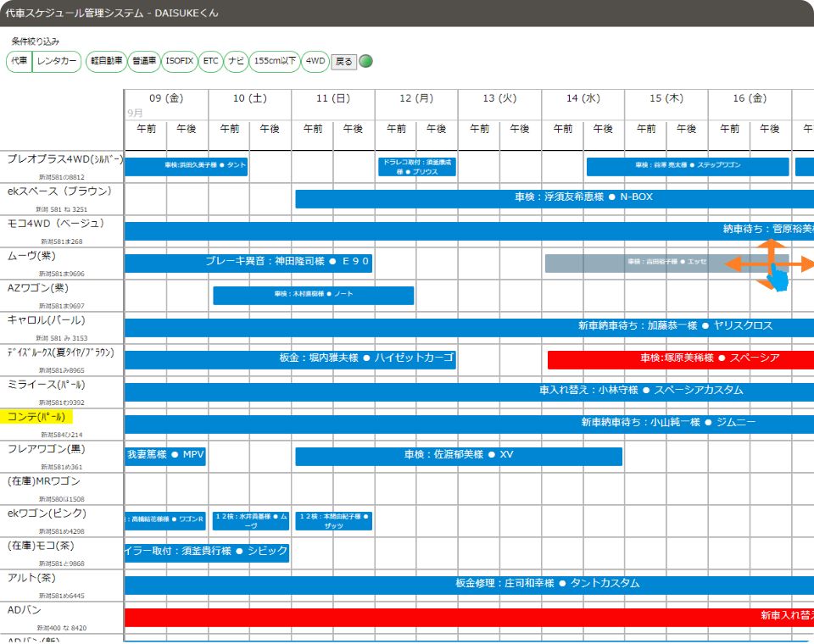The image size is (814, 644).
Task: Open the 浮須友希恵様 N-BOX booking
Action: pyautogui.click(x=555, y=199)
